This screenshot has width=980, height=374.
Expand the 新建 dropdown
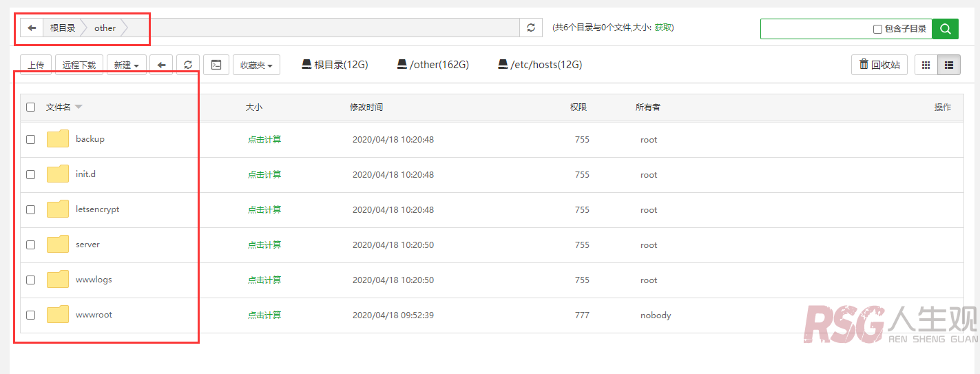pyautogui.click(x=127, y=65)
